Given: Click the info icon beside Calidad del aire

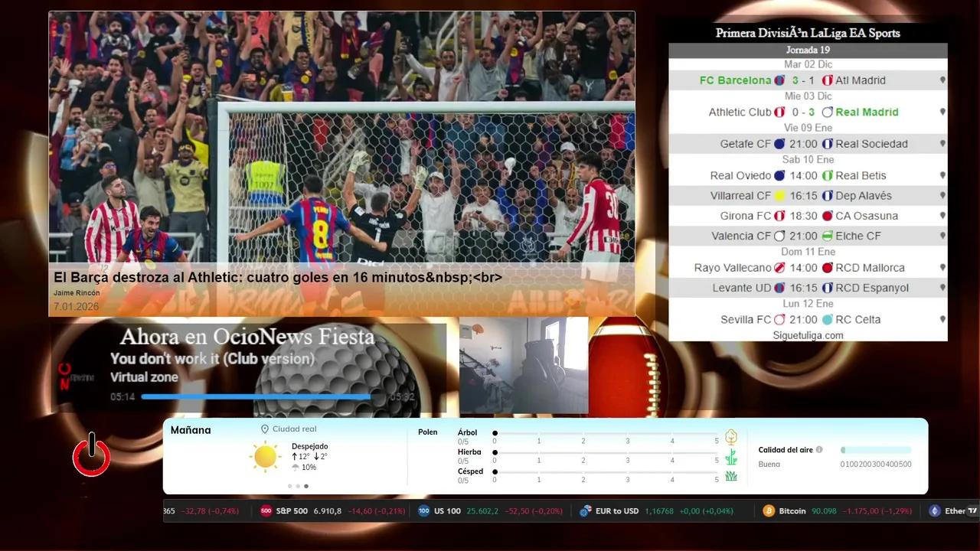Looking at the screenshot, I should tap(819, 450).
